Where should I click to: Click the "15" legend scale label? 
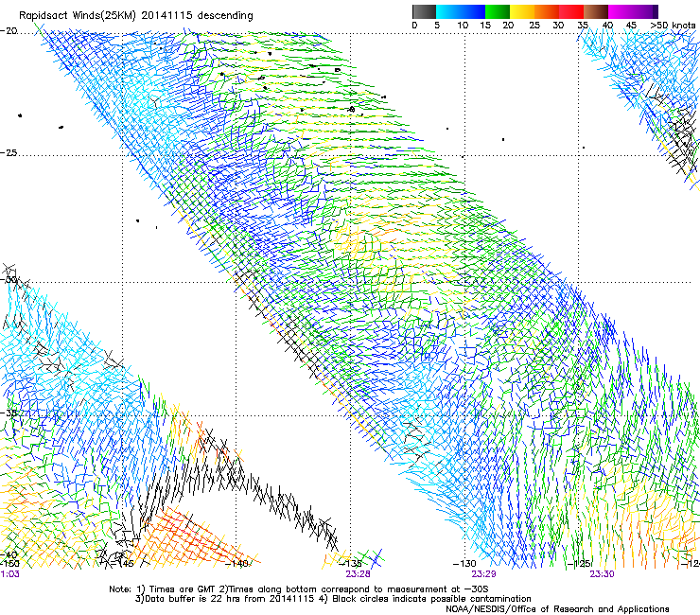coord(485,26)
